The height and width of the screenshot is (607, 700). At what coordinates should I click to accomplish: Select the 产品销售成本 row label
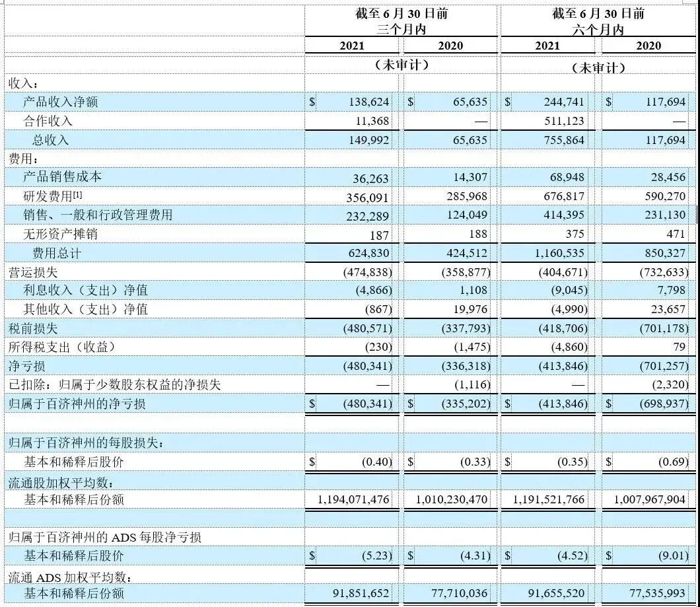(62, 176)
